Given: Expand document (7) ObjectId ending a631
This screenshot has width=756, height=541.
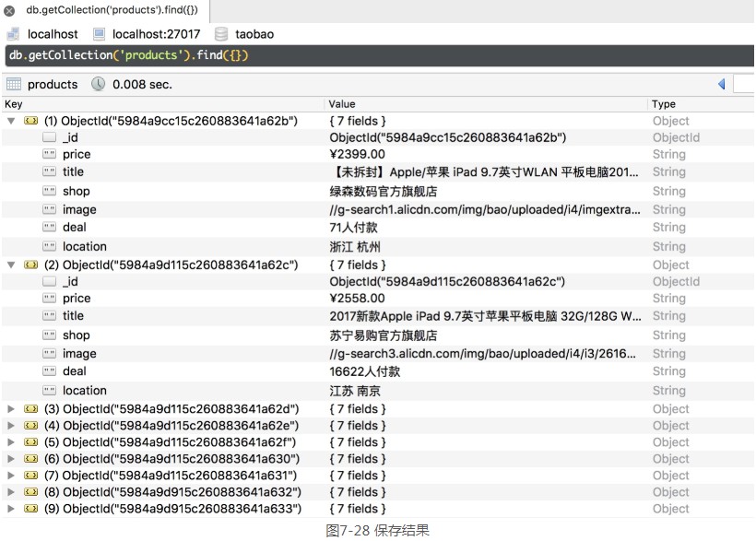Looking at the screenshot, I should pyautogui.click(x=11, y=476).
